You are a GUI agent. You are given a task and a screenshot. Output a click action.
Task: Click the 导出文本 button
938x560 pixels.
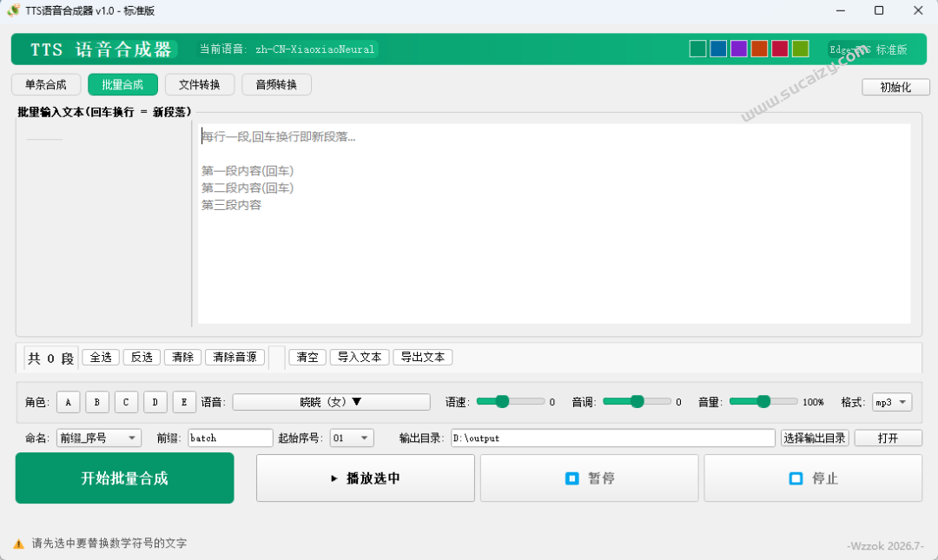(x=423, y=357)
